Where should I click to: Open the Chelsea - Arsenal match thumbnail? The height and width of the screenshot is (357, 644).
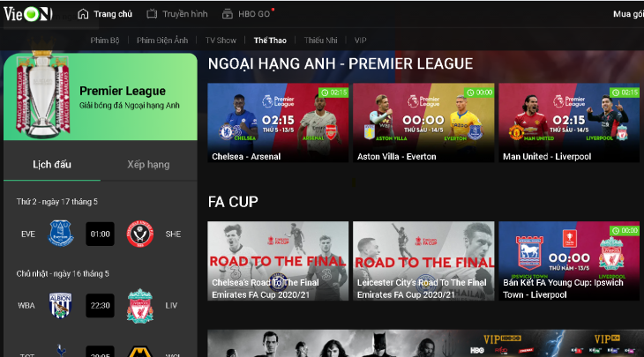tap(278, 123)
